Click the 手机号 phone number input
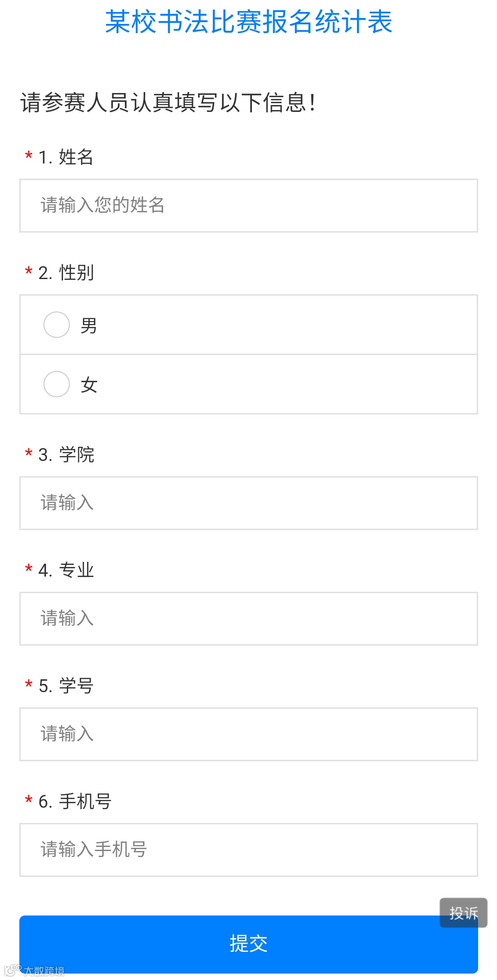The width and height of the screenshot is (497, 980). coord(248,850)
